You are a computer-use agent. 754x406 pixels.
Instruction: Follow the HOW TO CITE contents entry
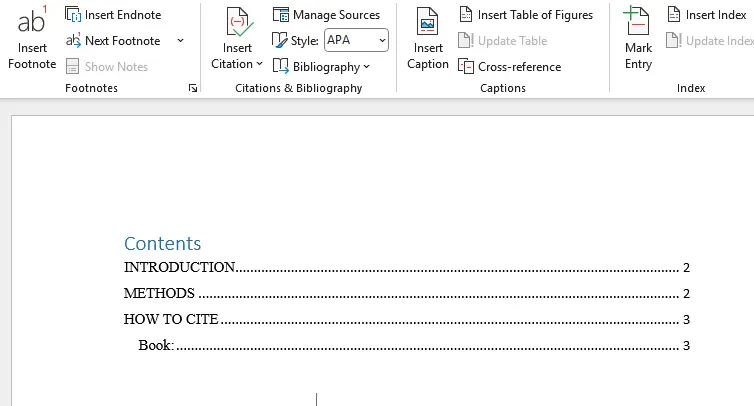click(x=171, y=320)
